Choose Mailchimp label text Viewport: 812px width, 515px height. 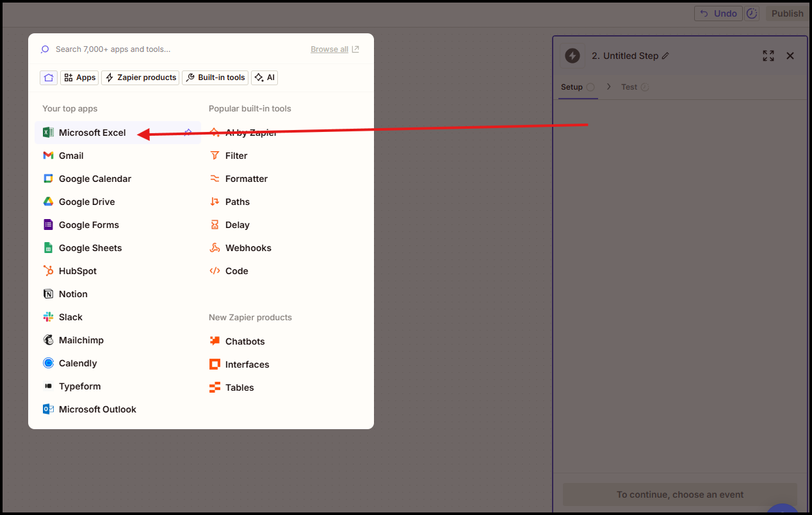[x=81, y=340]
